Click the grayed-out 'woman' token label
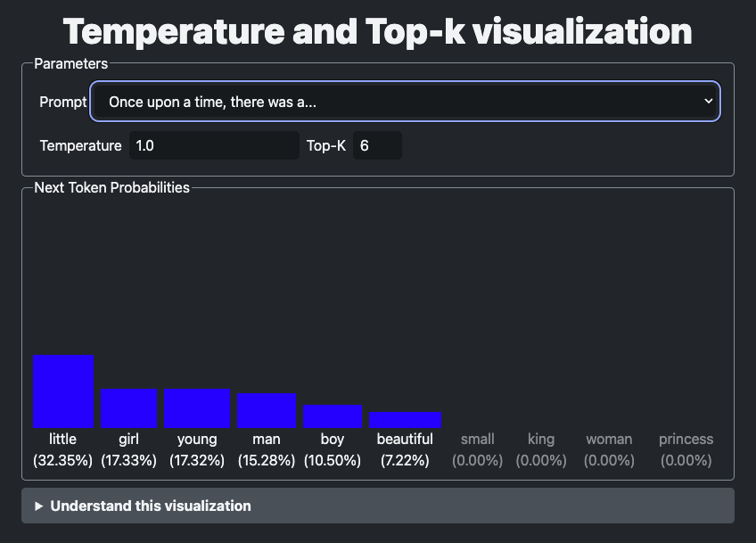Screen dimensions: 756x543 coord(609,439)
